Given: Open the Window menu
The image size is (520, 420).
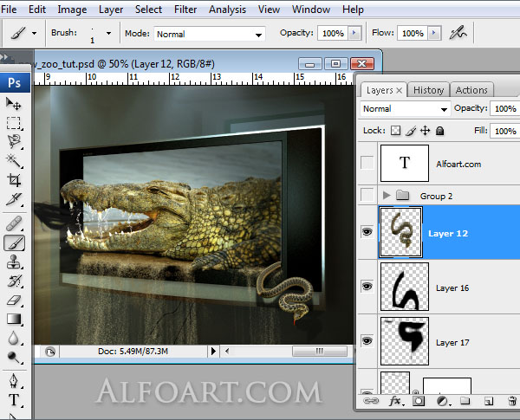Looking at the screenshot, I should (x=311, y=10).
